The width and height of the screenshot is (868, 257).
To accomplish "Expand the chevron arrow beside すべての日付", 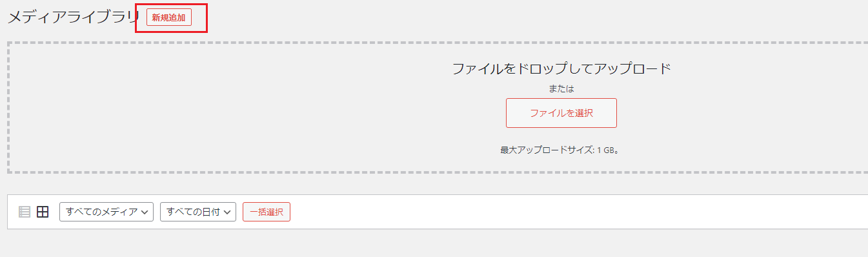I will point(228,212).
